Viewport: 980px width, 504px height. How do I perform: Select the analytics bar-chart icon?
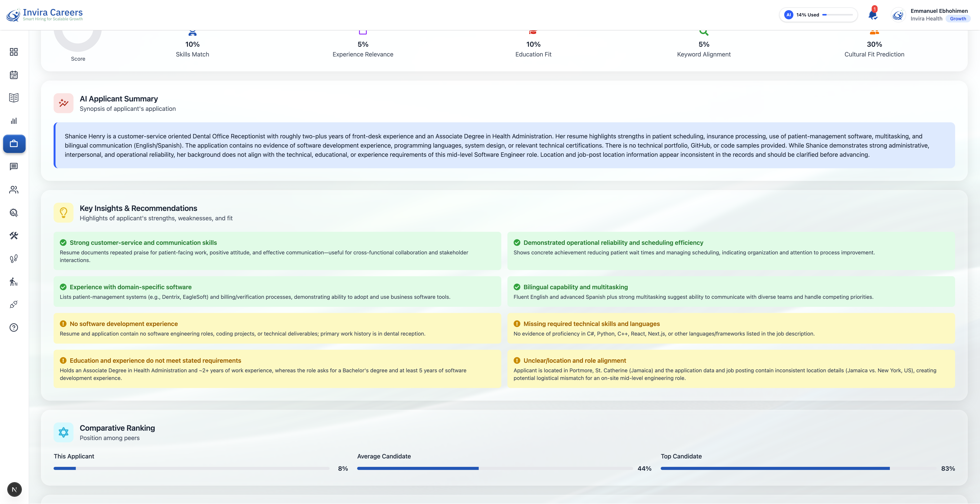14,121
